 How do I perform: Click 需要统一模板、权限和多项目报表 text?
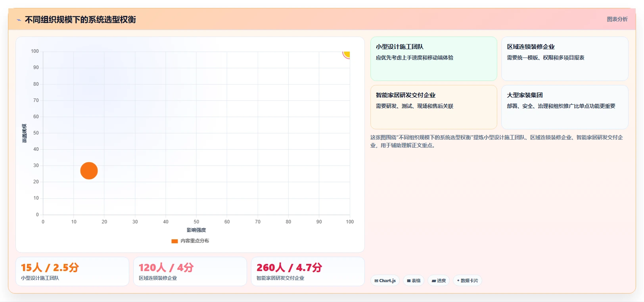click(x=546, y=58)
